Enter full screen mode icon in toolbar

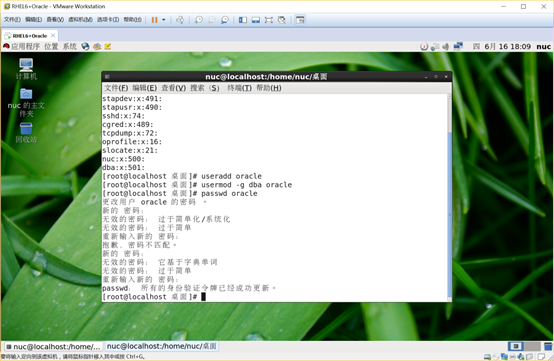pos(269,20)
